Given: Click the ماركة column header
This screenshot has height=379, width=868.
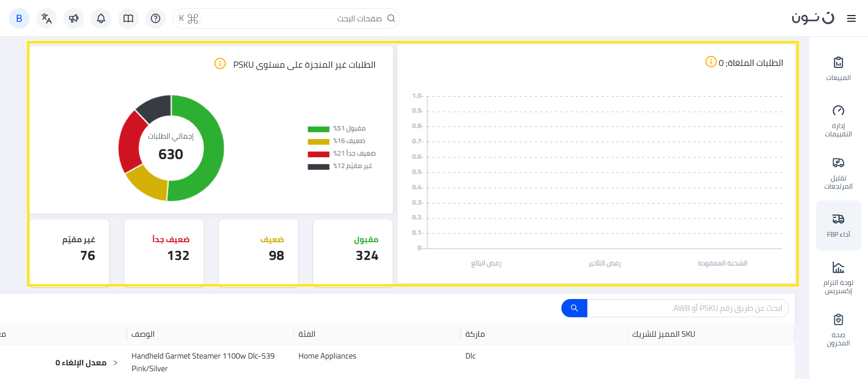Looking at the screenshot, I should tap(475, 334).
